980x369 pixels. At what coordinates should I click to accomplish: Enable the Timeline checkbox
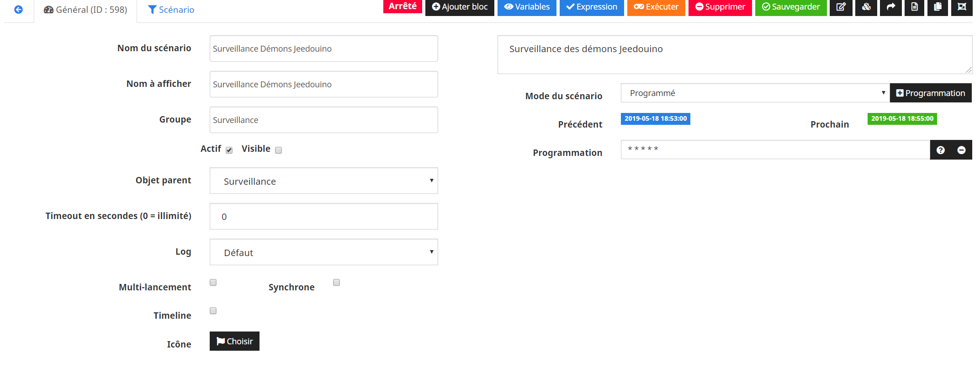(x=213, y=310)
